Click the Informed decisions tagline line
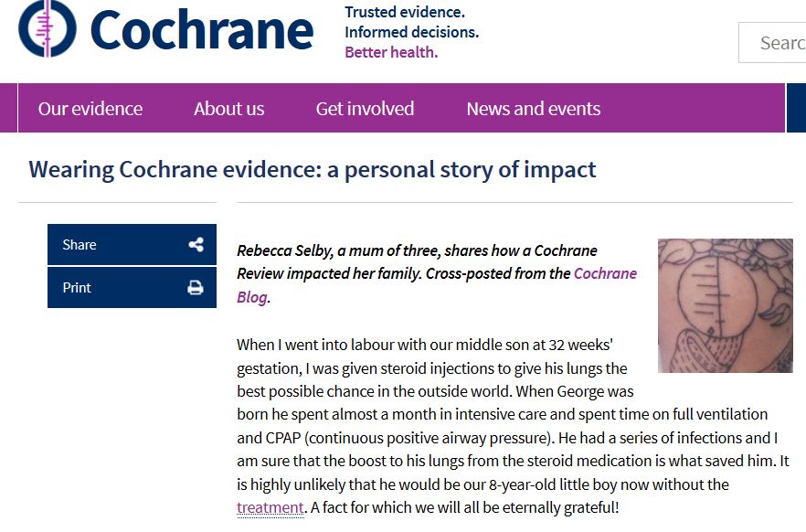Viewport: 806px width, 532px height. pos(412,32)
